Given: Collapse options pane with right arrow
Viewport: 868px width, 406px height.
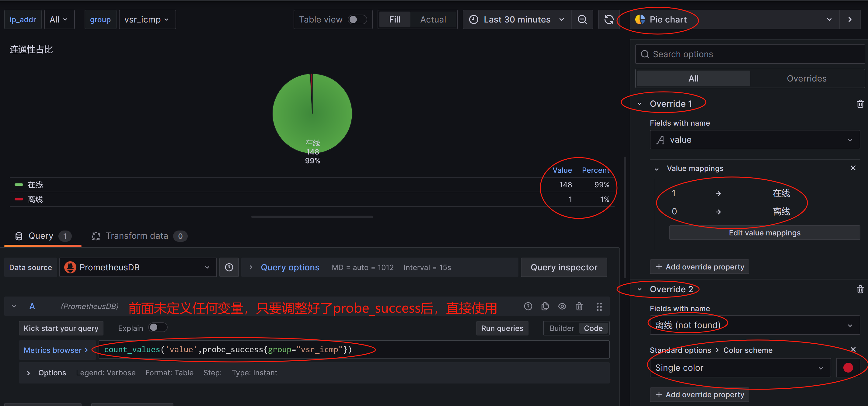Looking at the screenshot, I should click(850, 19).
